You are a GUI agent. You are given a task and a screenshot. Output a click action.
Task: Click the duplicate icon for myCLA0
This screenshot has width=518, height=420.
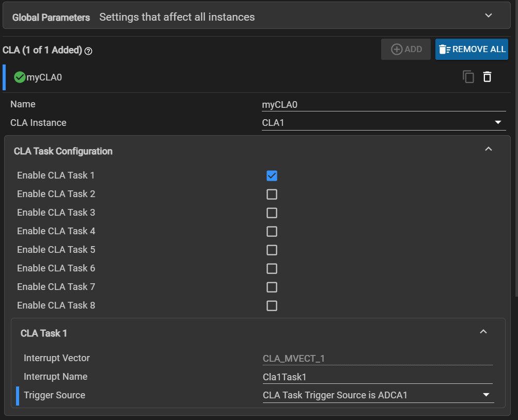(468, 77)
